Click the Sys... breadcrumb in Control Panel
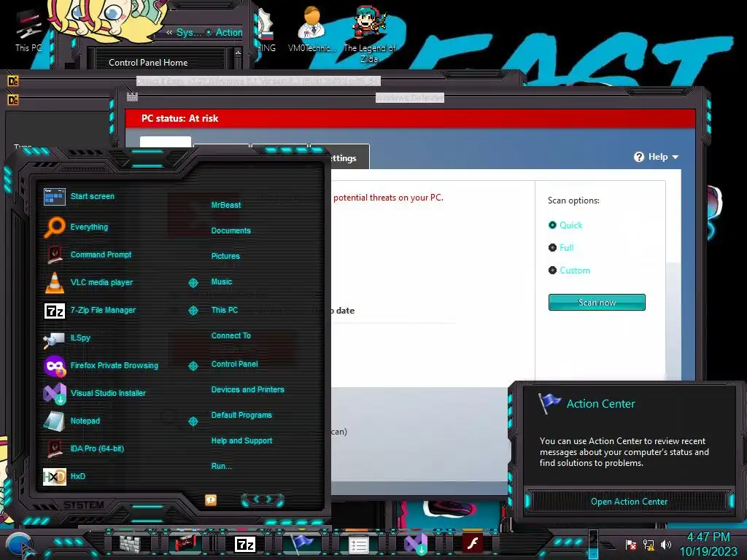Viewport: 747px width, 560px height. tap(189, 32)
